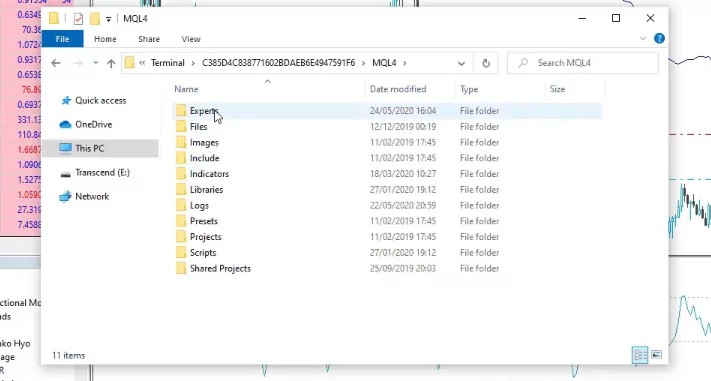Click the Properties quick access toolbar icon
Image resolution: width=711 pixels, height=381 pixels.
tap(78, 19)
